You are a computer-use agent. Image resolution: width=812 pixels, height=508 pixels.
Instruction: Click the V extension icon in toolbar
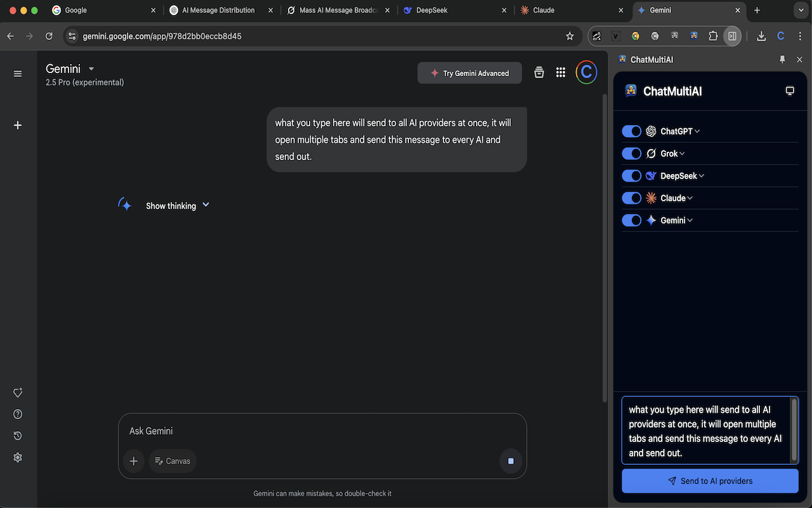(615, 36)
